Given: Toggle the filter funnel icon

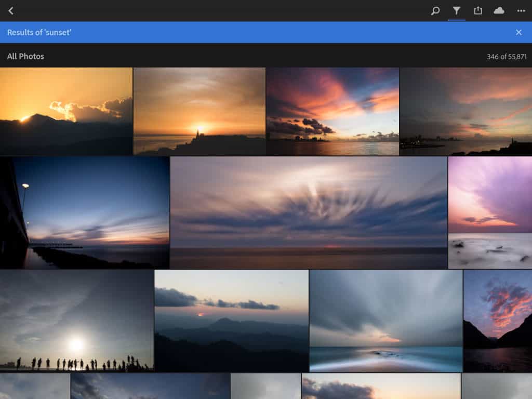Looking at the screenshot, I should (457, 10).
